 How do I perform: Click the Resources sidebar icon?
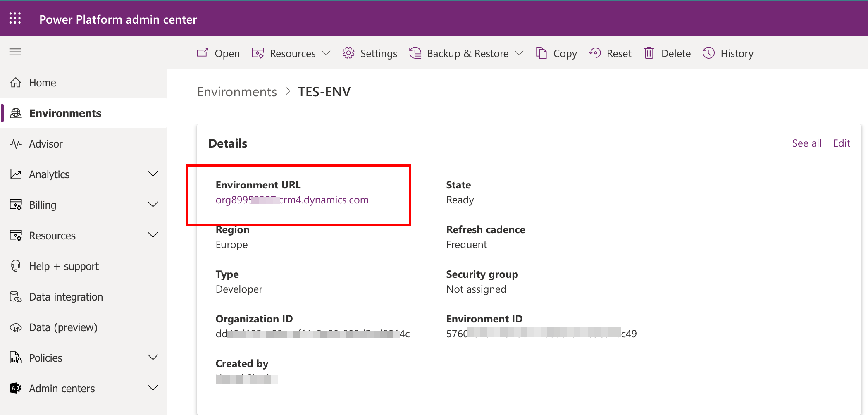click(16, 236)
